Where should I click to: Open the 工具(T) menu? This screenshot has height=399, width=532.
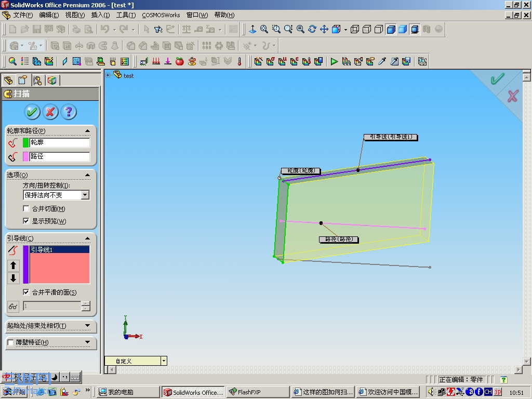click(x=126, y=15)
